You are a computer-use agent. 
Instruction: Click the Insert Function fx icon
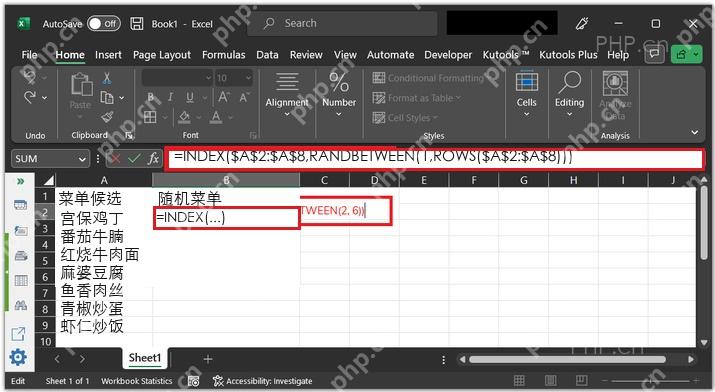pos(153,159)
